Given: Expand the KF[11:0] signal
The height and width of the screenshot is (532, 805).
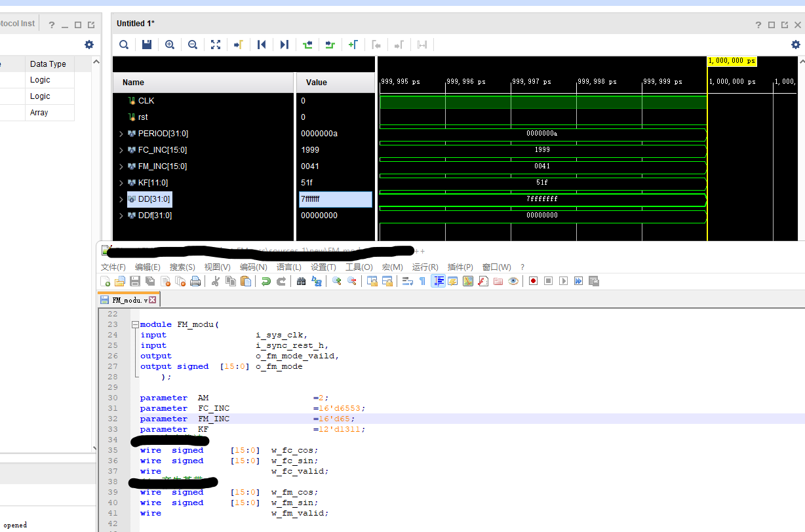Looking at the screenshot, I should coord(121,183).
